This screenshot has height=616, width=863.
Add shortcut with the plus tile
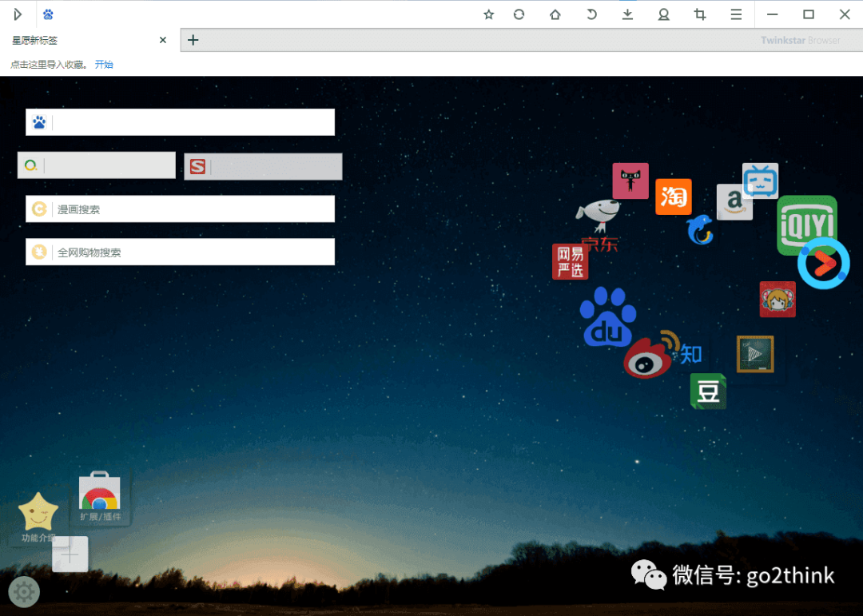click(x=70, y=554)
